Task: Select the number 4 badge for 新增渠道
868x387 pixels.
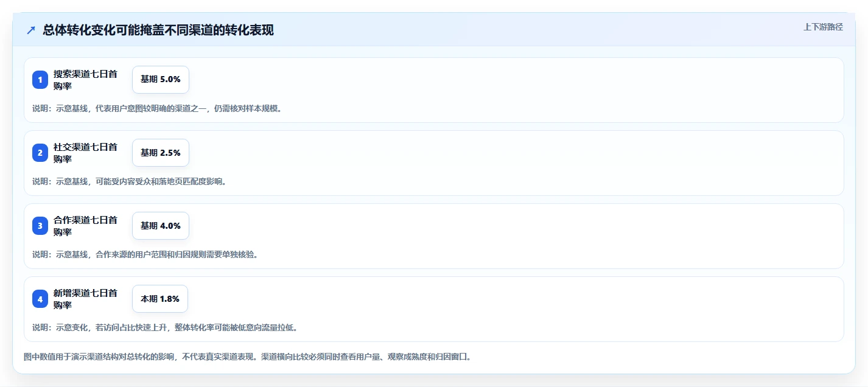Action: (40, 299)
